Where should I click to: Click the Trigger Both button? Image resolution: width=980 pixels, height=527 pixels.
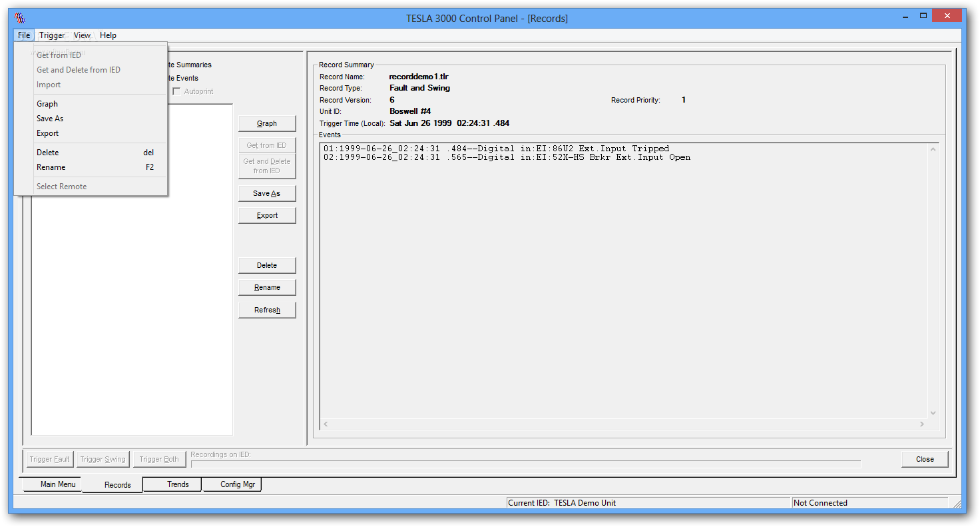159,459
